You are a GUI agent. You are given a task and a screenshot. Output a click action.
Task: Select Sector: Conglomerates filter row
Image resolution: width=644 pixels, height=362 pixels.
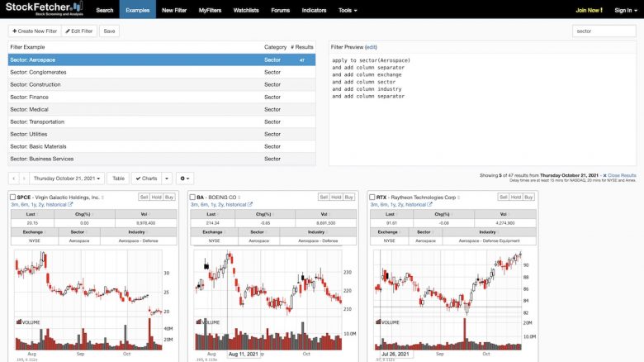tap(162, 72)
